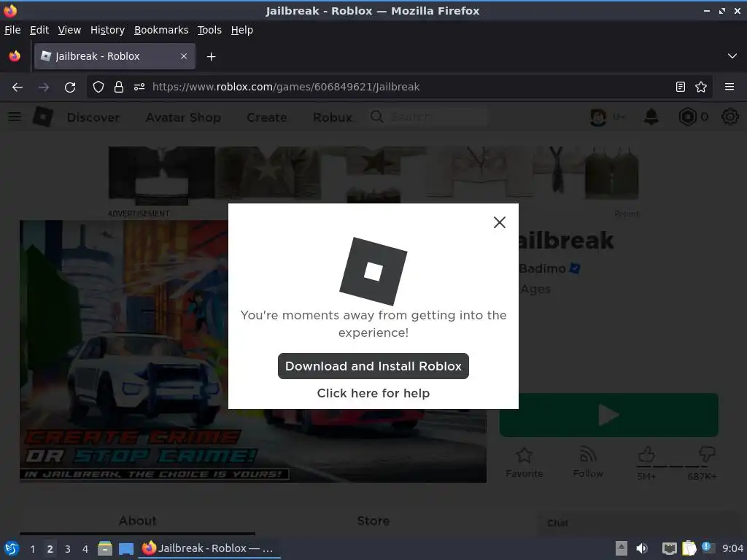Click the green Play button
Screen dimensions: 747x560
(x=609, y=415)
